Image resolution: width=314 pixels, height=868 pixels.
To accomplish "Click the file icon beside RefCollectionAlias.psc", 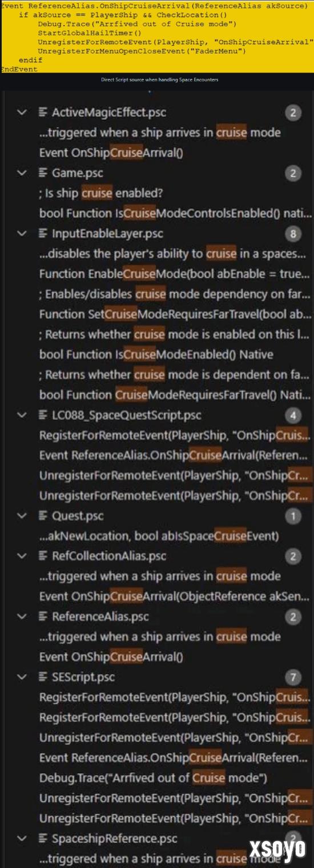I will (43, 556).
